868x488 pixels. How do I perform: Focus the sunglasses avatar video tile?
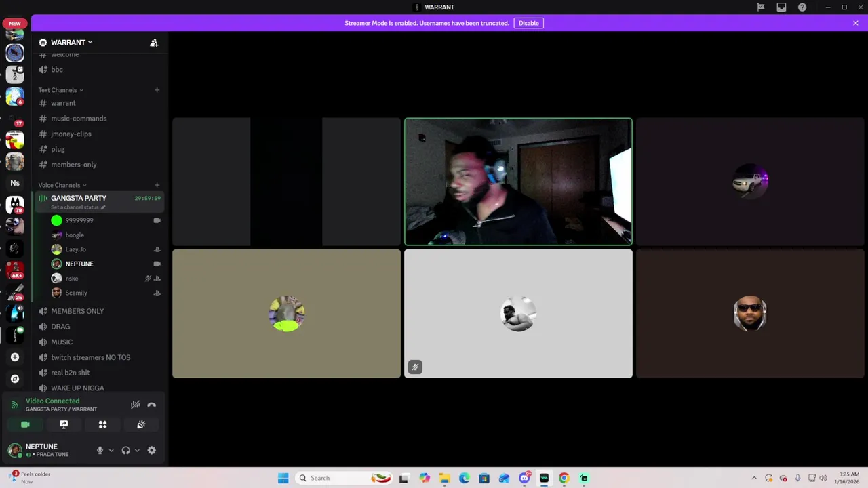[750, 314]
